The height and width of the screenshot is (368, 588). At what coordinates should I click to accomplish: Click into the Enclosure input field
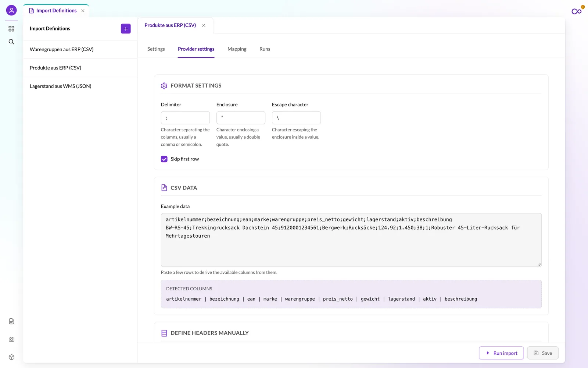pos(241,118)
